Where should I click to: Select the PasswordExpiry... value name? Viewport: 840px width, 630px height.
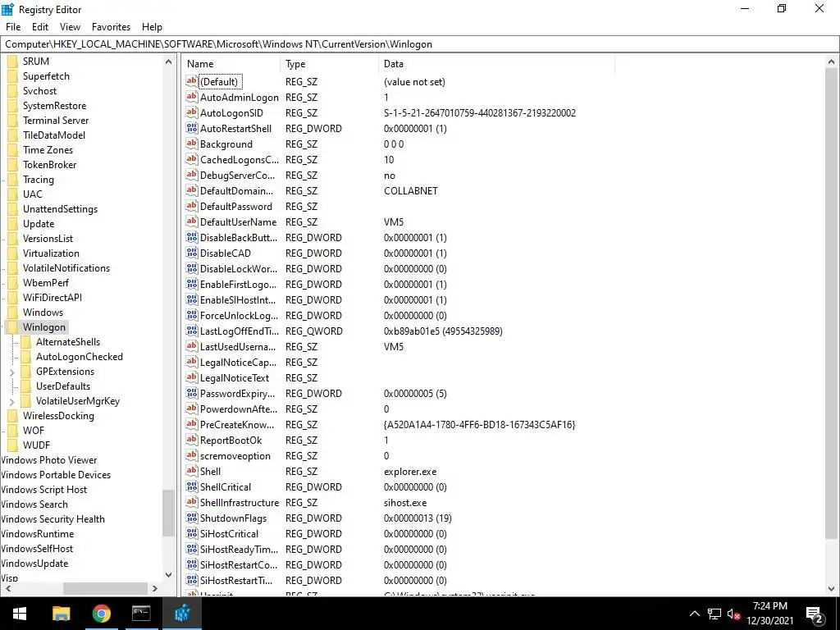pyautogui.click(x=237, y=393)
